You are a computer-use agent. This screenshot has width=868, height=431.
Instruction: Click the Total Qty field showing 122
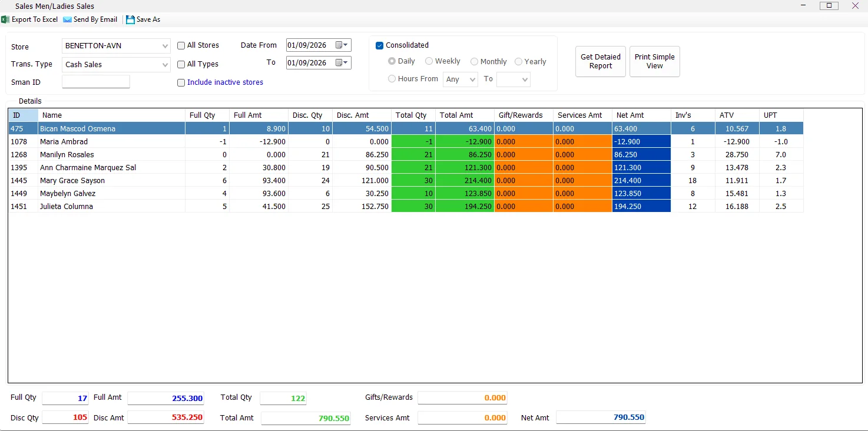pyautogui.click(x=283, y=398)
